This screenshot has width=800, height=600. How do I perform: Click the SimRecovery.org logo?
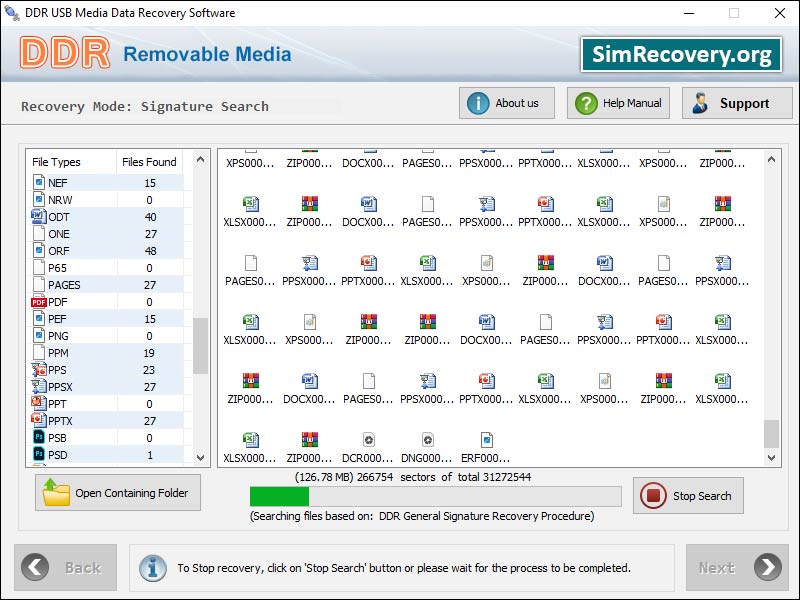pos(681,54)
